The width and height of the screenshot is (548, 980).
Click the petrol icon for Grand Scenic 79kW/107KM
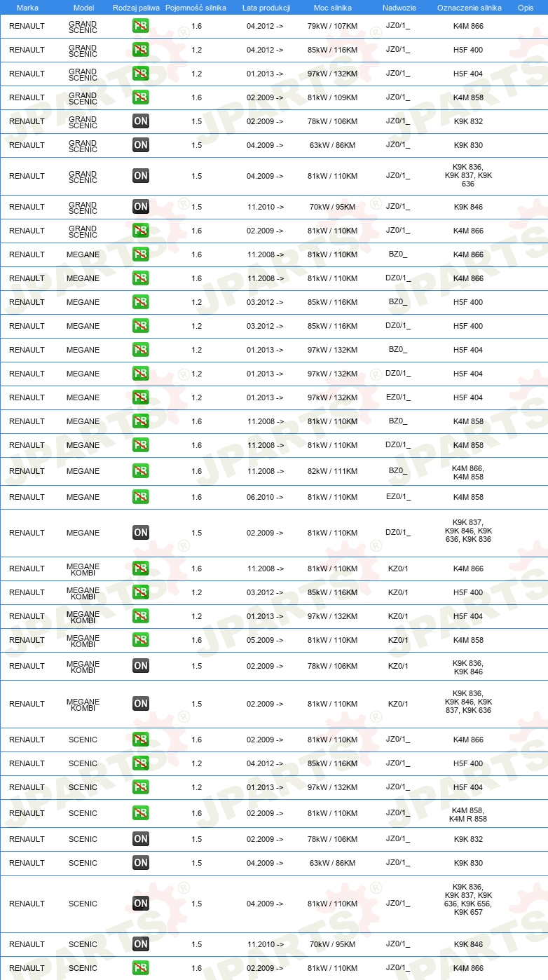click(140, 26)
